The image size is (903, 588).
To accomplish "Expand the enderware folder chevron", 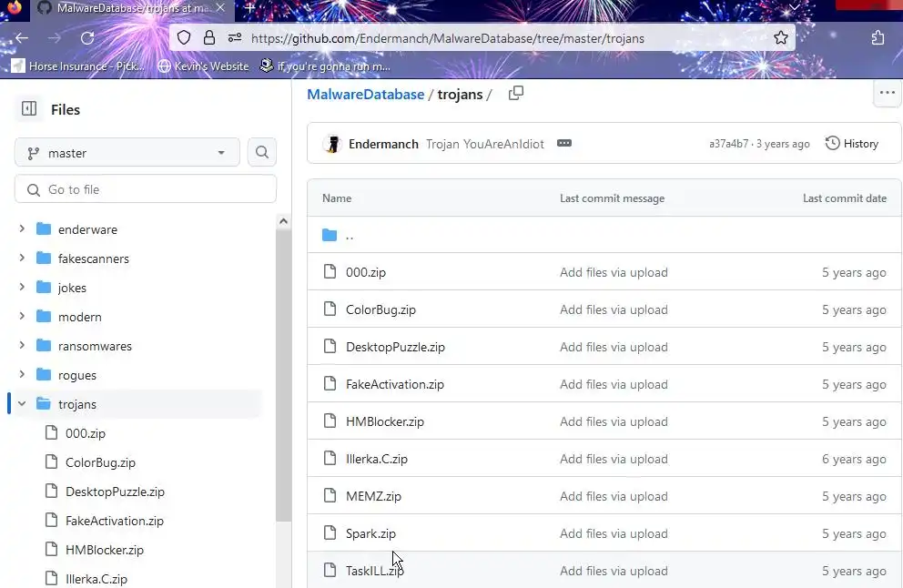I will coord(22,228).
